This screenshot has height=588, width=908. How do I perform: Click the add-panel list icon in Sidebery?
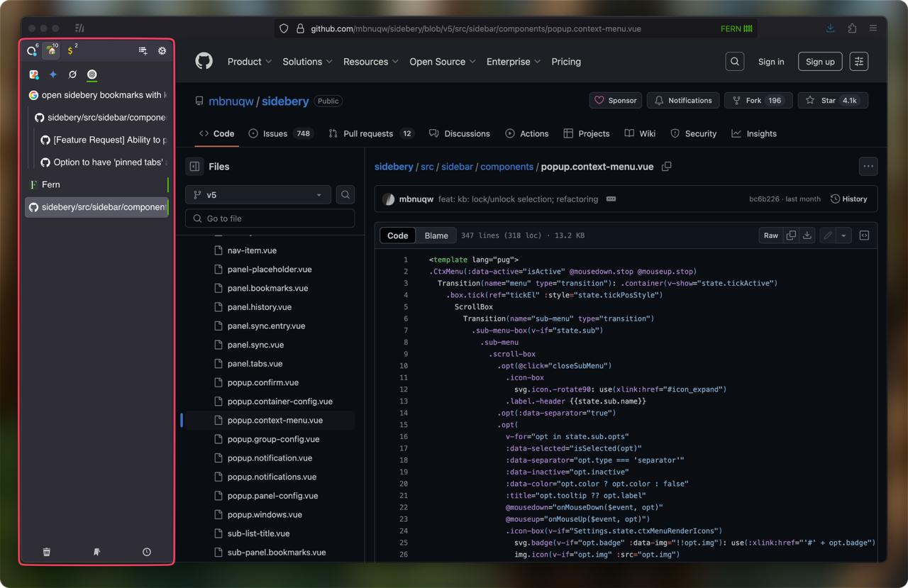(x=143, y=50)
